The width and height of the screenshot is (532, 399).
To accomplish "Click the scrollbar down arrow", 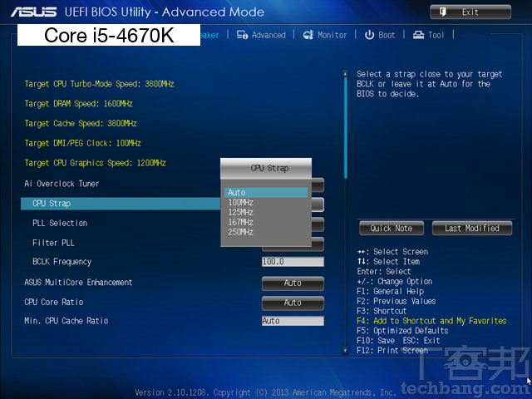I will click(x=345, y=352).
